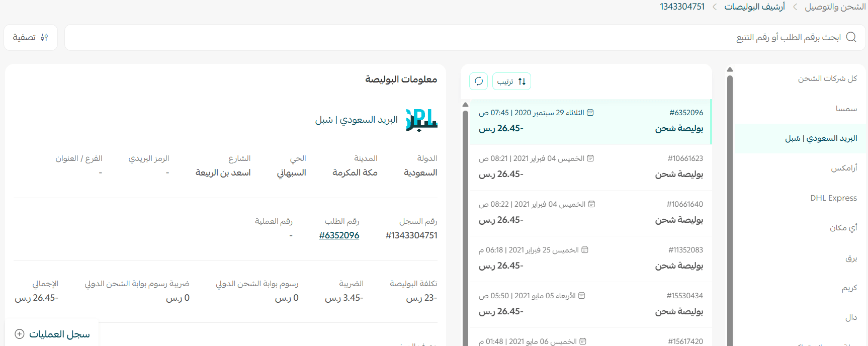Open order link #6352096
The image size is (868, 346).
tap(339, 235)
